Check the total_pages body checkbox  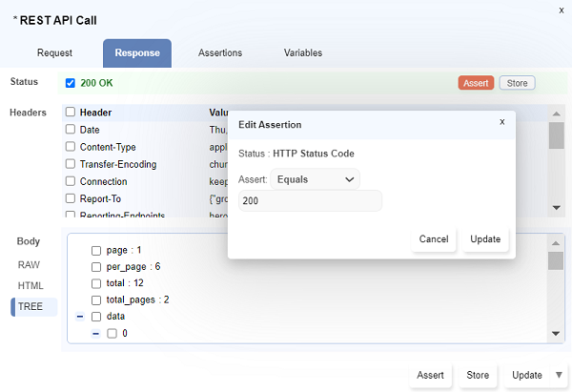95,299
